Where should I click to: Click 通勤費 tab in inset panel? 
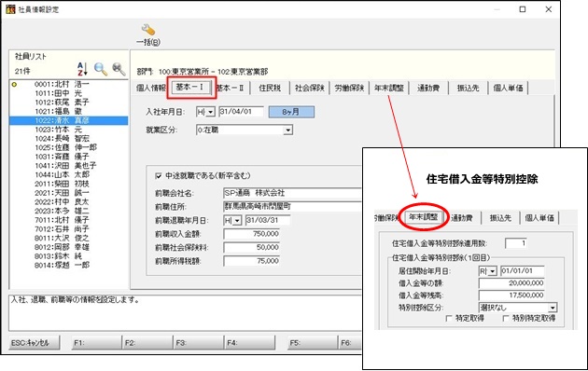[x=462, y=218]
